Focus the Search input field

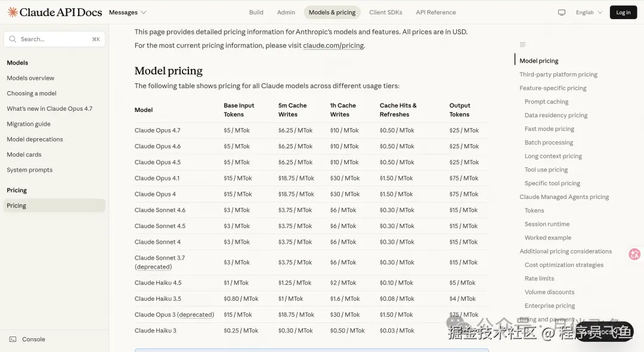(x=55, y=39)
